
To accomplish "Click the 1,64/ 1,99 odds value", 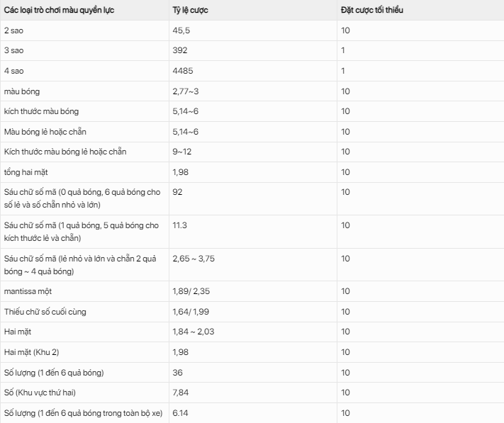I will pyautogui.click(x=191, y=312).
